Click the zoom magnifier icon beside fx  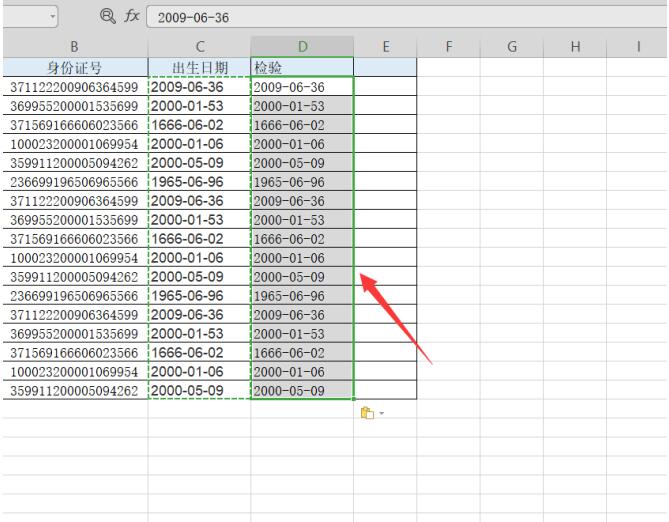(108, 17)
